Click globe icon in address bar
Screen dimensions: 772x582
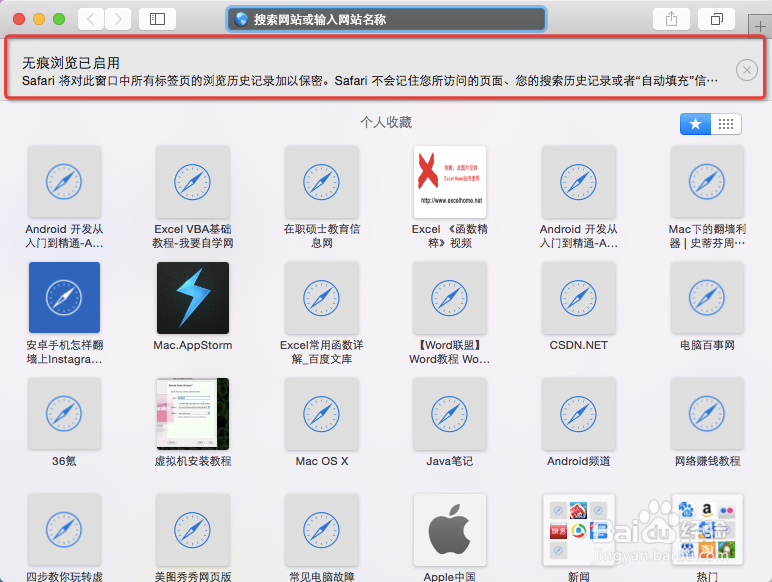click(x=241, y=19)
